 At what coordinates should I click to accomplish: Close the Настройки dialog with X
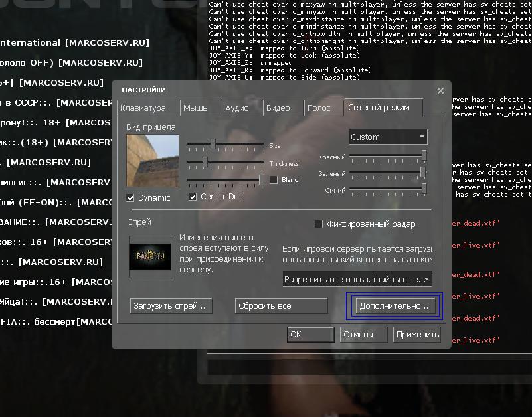[x=440, y=90]
